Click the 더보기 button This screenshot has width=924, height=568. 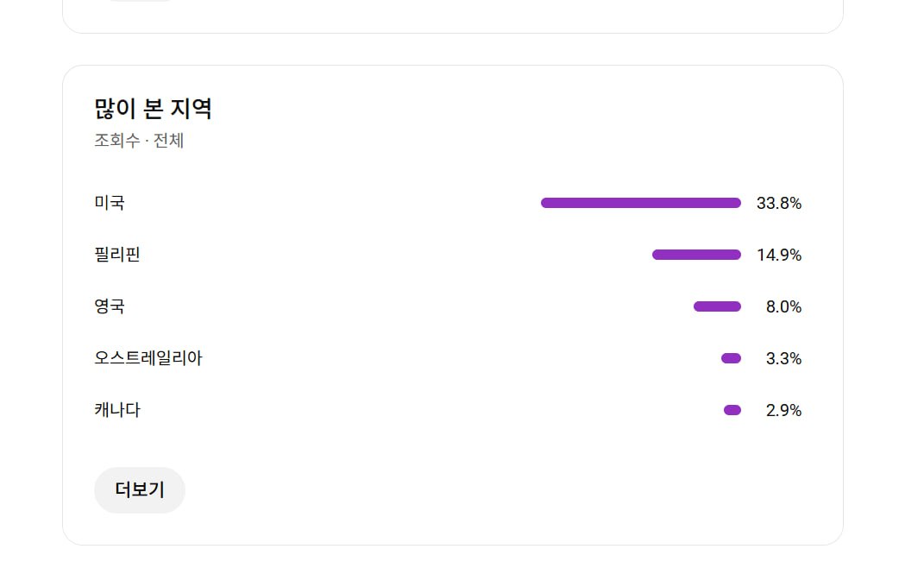pos(139,490)
